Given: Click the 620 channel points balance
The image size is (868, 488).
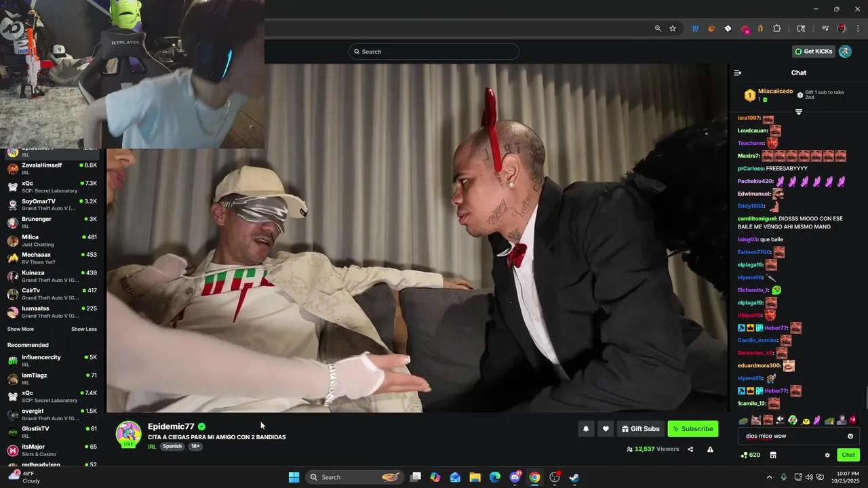Looking at the screenshot, I should (x=750, y=455).
